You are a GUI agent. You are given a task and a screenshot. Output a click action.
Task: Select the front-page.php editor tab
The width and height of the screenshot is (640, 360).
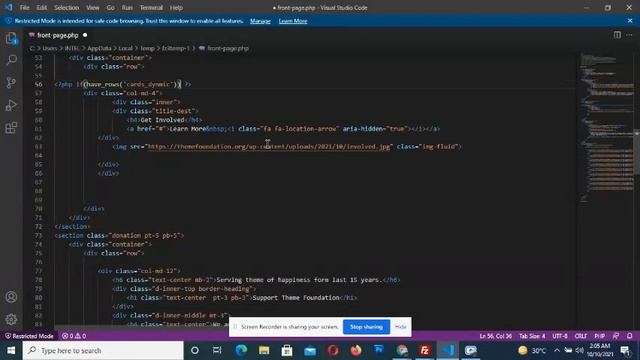(58, 35)
